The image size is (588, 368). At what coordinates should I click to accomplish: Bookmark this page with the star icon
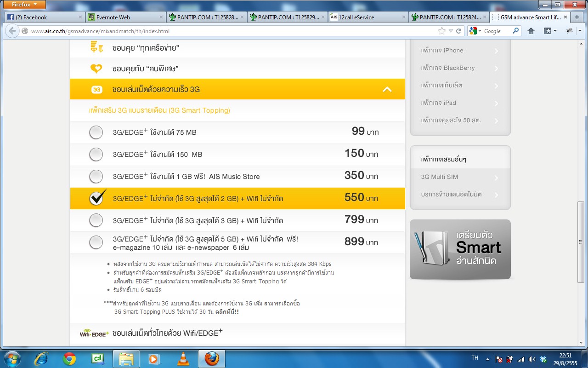click(x=442, y=31)
